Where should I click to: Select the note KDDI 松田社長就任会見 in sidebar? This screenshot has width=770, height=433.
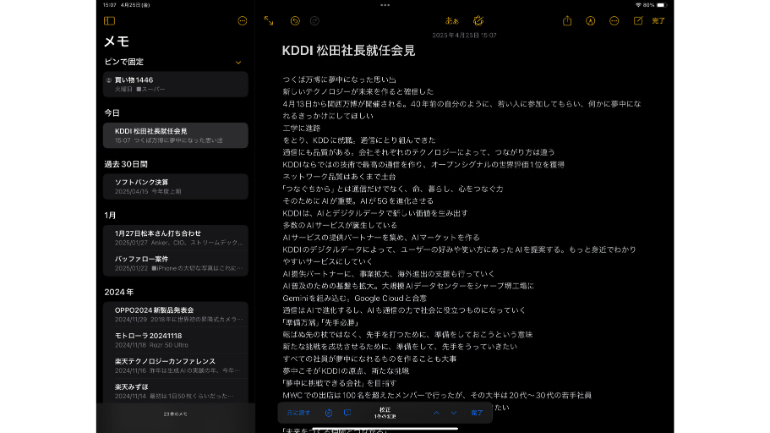(175, 135)
